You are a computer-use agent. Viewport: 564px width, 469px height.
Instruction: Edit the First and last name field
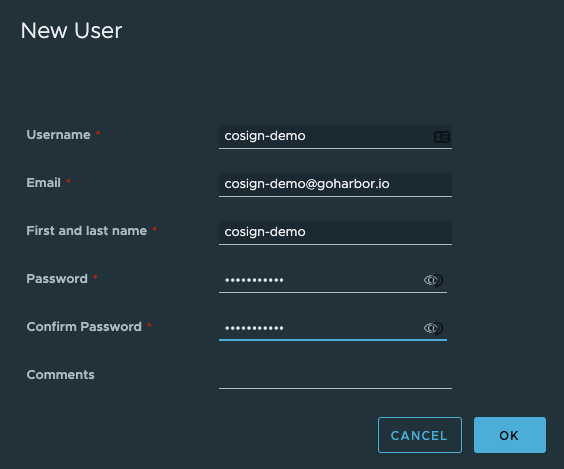[335, 232]
